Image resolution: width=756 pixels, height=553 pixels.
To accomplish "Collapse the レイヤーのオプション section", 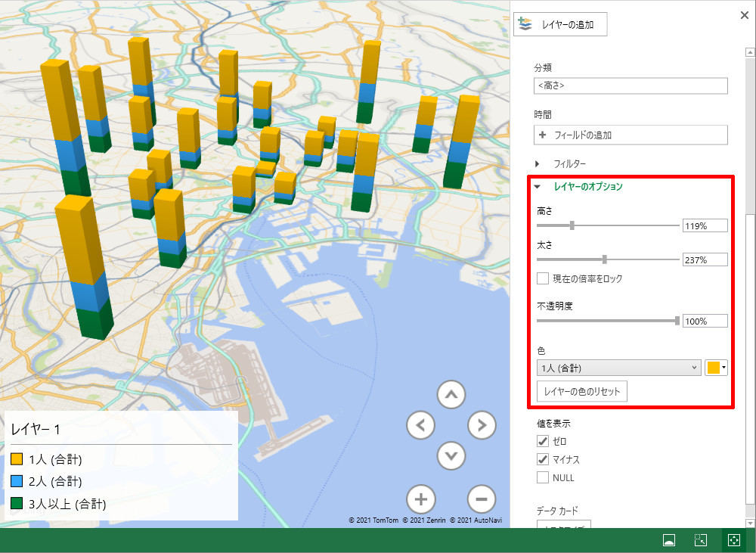I will 579,186.
